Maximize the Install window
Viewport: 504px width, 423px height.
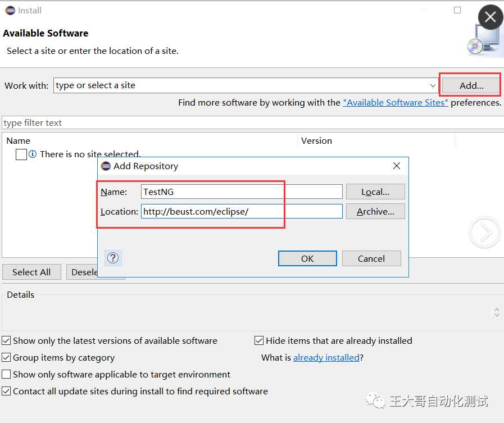[x=457, y=10]
